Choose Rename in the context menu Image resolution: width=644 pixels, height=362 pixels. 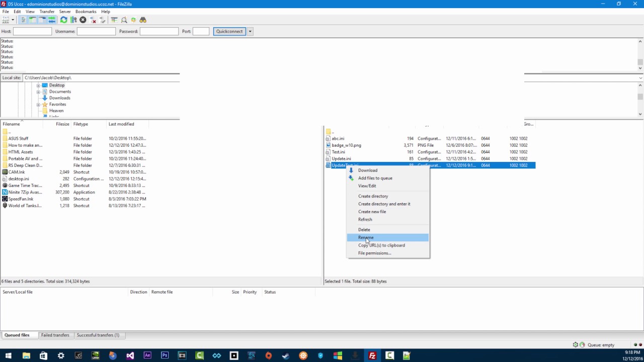(388, 237)
